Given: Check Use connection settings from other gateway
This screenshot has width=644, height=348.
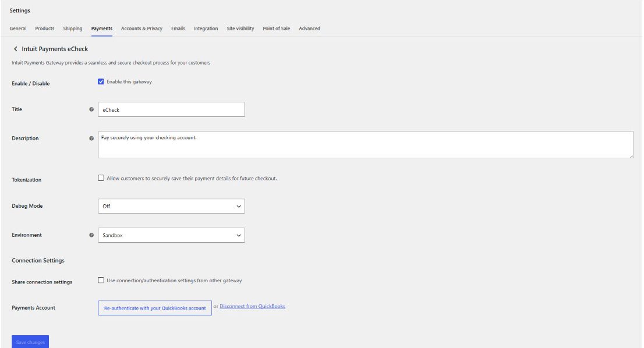Looking at the screenshot, I should tap(101, 280).
